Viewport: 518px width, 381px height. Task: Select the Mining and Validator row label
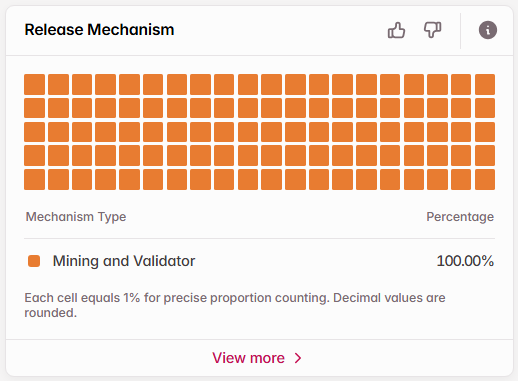pos(124,261)
